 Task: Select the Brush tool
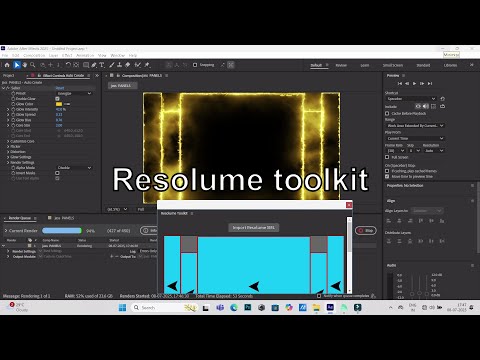coord(112,65)
